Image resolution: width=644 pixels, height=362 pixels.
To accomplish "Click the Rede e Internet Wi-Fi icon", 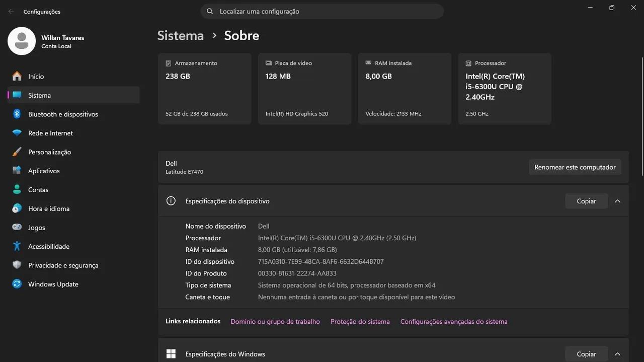I will coord(17,133).
